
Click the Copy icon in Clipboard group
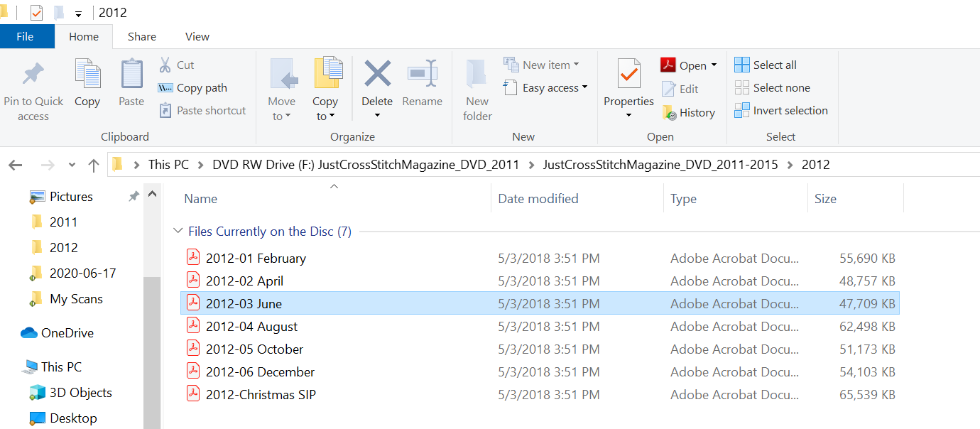click(x=87, y=75)
